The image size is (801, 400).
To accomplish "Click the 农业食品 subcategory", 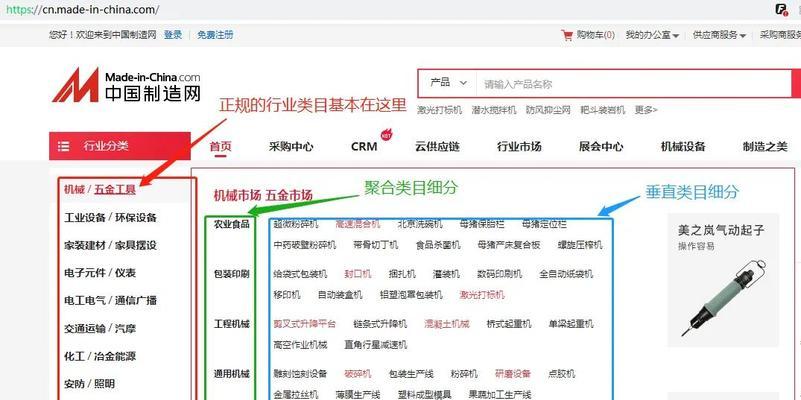I will pos(231,224).
